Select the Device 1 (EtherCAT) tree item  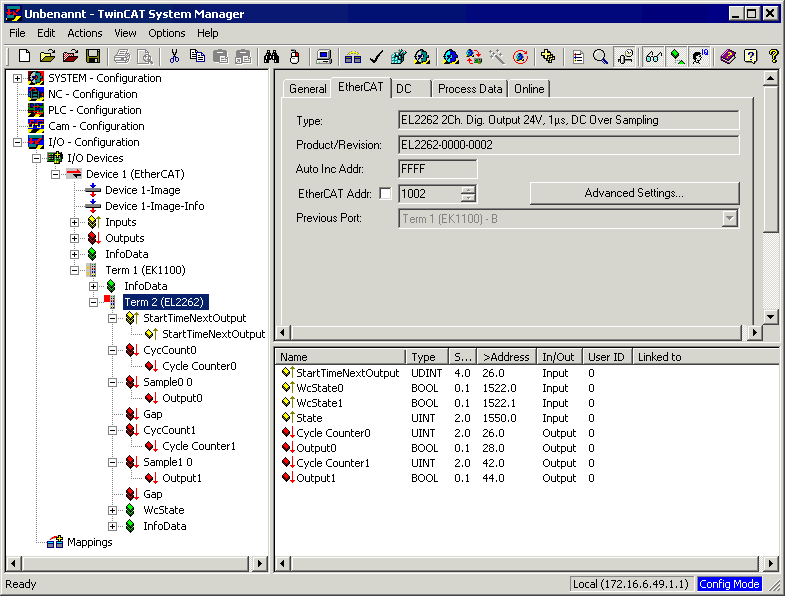135,174
